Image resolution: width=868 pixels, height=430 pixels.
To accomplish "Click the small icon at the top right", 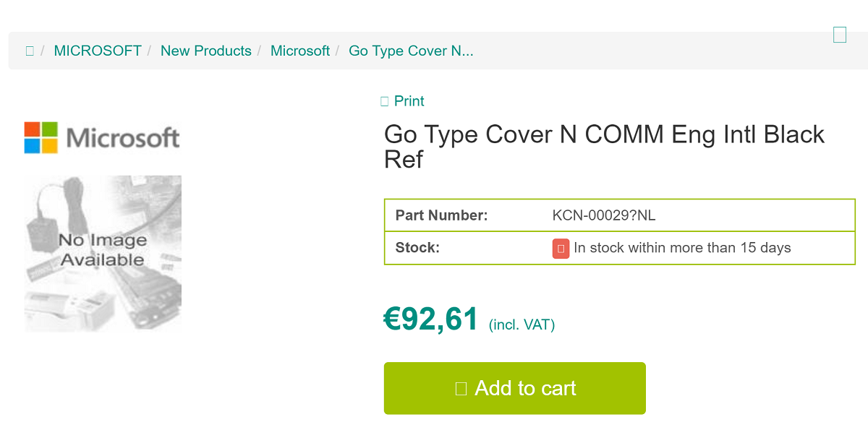I will click(x=840, y=34).
